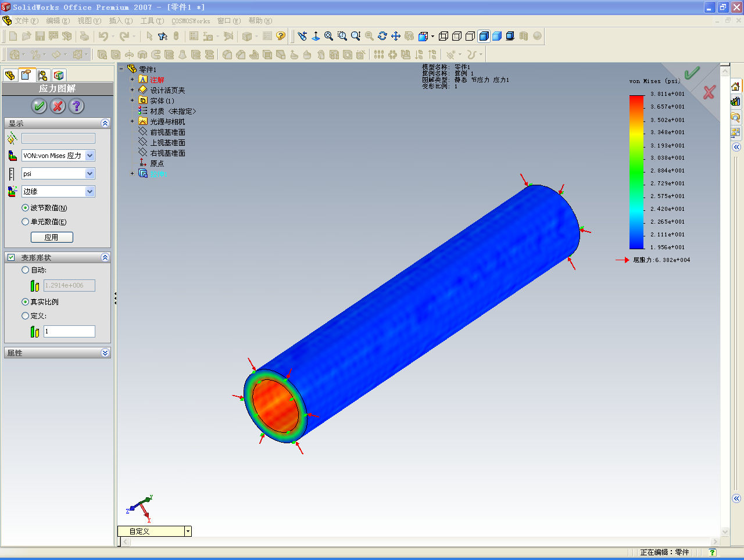Open the 文件(F) menu
Image resolution: width=744 pixels, height=560 pixels.
[x=26, y=21]
